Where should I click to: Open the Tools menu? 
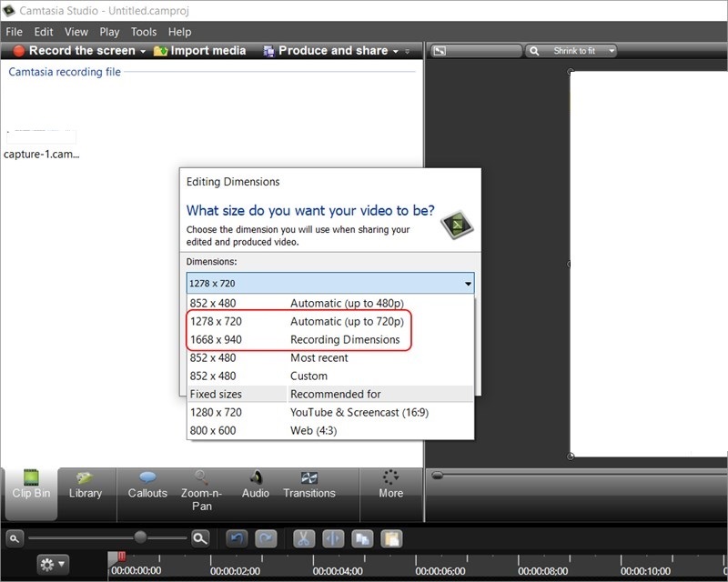point(144,32)
